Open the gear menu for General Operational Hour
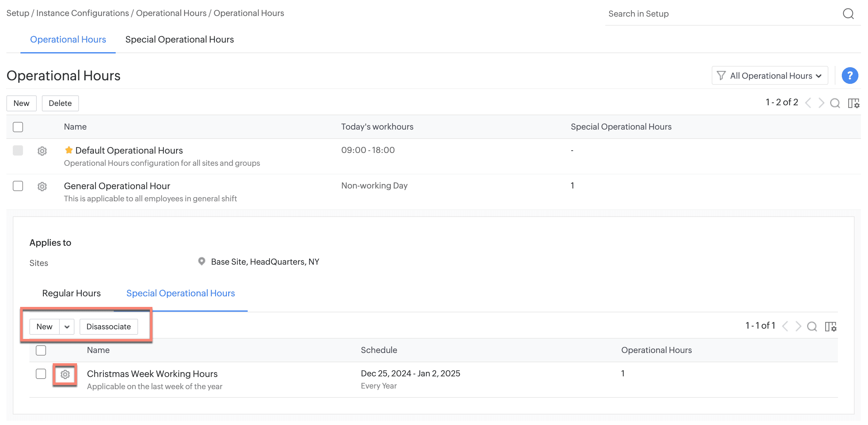 42,186
